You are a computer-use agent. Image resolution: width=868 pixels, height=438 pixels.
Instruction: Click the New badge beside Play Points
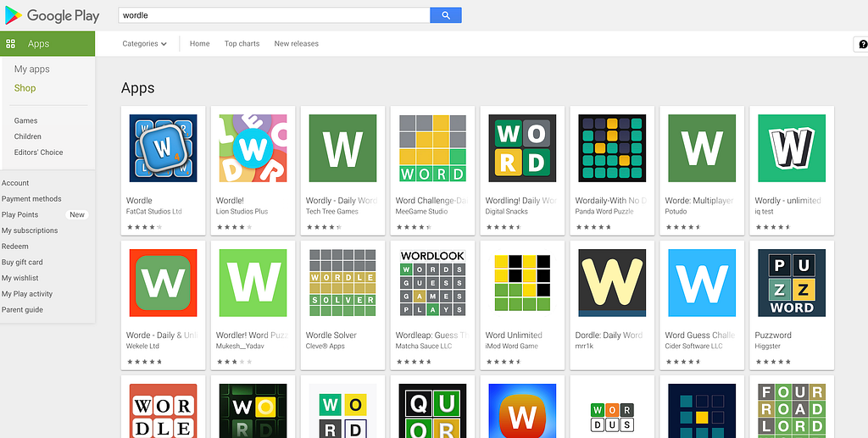tap(77, 214)
